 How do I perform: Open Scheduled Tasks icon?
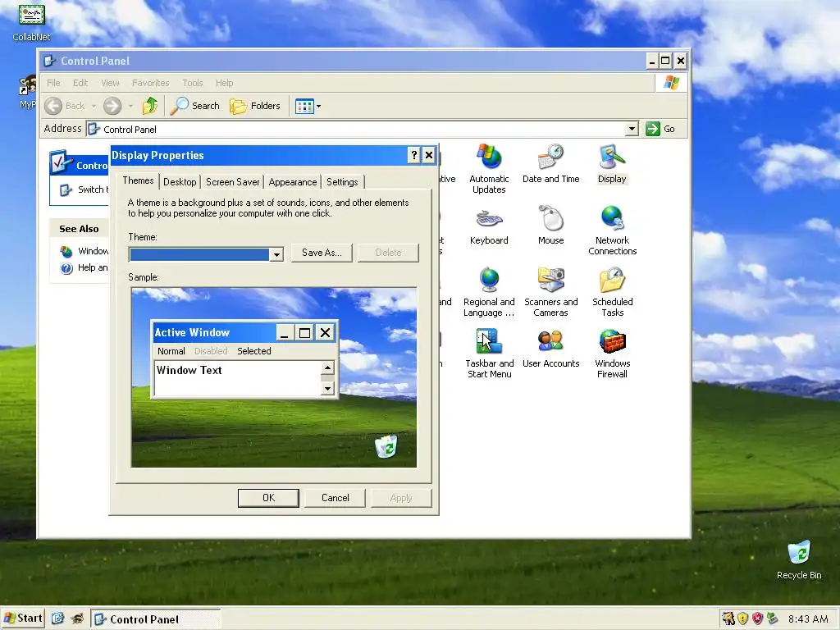pyautogui.click(x=612, y=292)
